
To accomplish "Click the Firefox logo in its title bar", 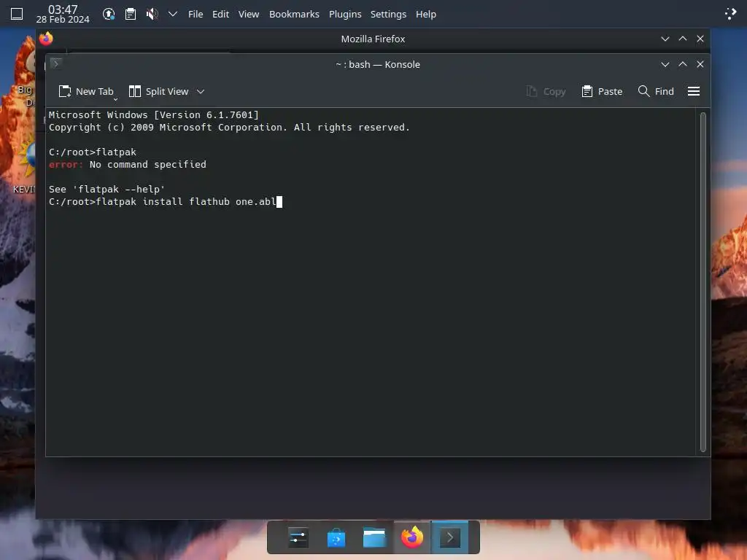I will click(x=46, y=39).
